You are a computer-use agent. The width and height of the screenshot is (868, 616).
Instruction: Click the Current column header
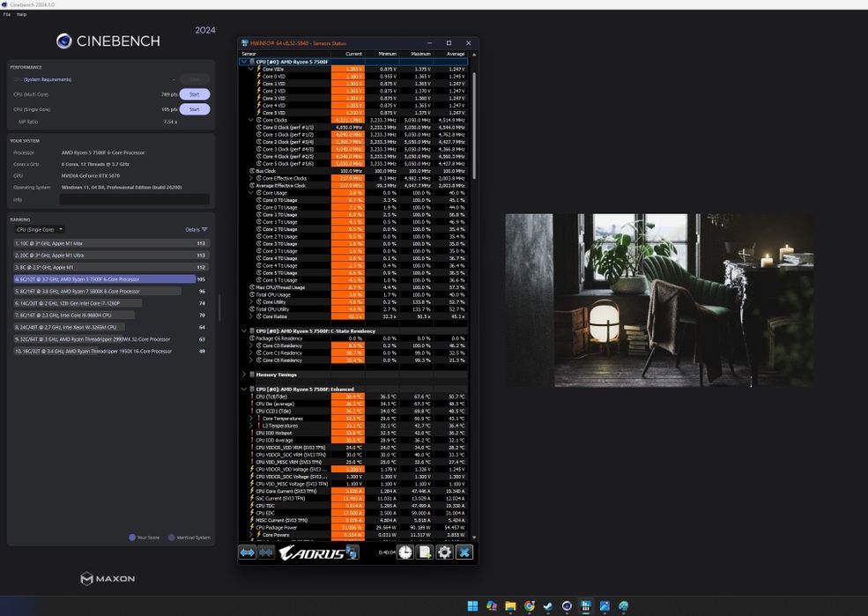coord(348,54)
